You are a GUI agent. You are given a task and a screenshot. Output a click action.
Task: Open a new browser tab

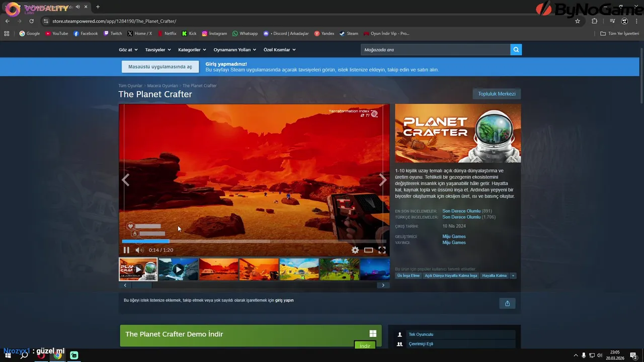click(x=98, y=7)
